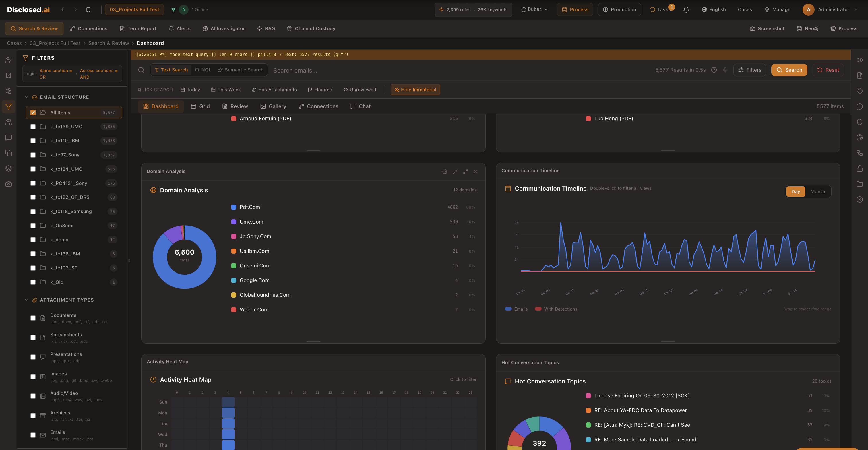Collapse the Email Structure section
Viewport: 868px width, 450px height.
[27, 97]
